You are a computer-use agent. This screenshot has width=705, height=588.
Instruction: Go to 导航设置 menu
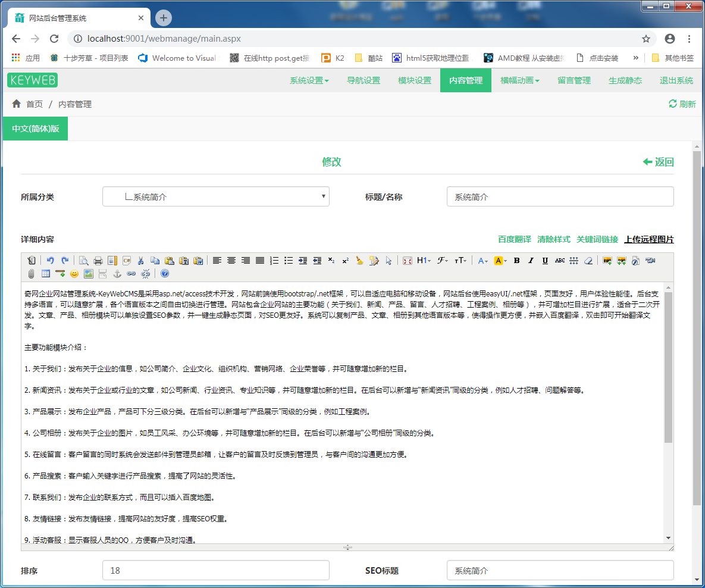tap(364, 80)
